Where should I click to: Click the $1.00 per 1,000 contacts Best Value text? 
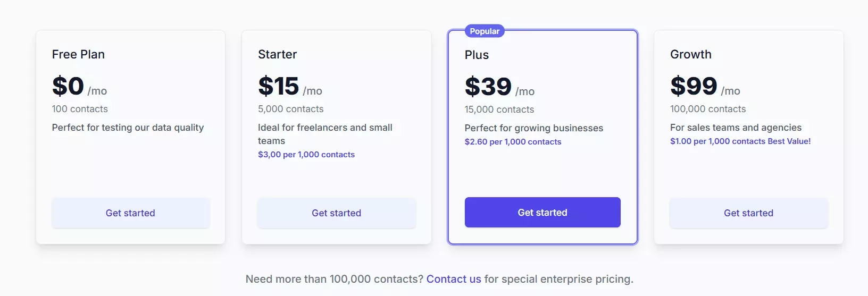(740, 141)
